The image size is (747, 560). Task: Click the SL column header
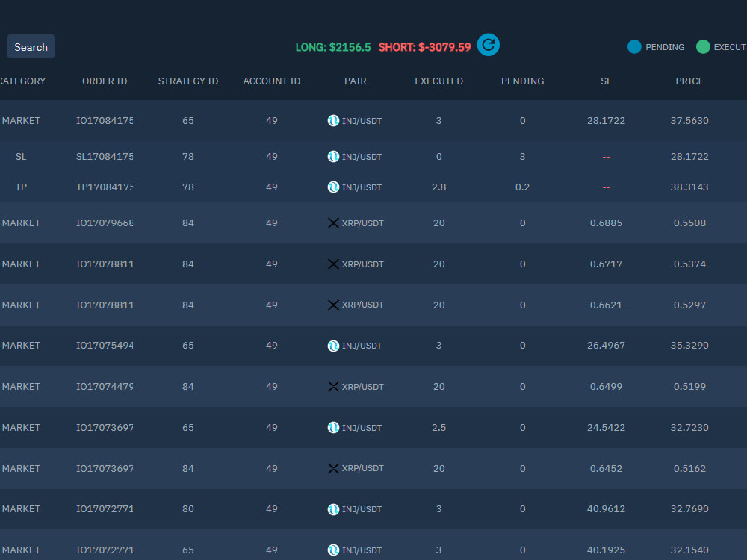coord(606,81)
